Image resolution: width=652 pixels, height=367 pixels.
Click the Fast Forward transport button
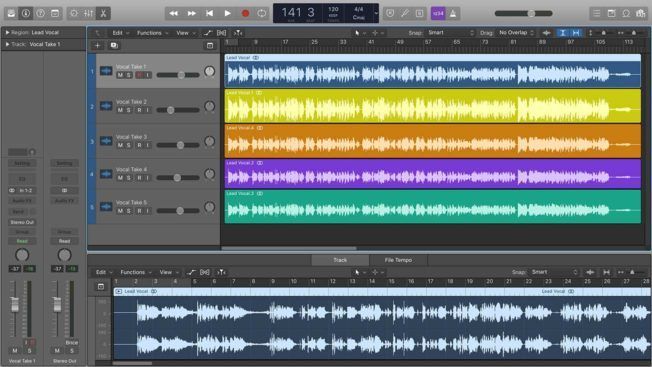click(192, 13)
